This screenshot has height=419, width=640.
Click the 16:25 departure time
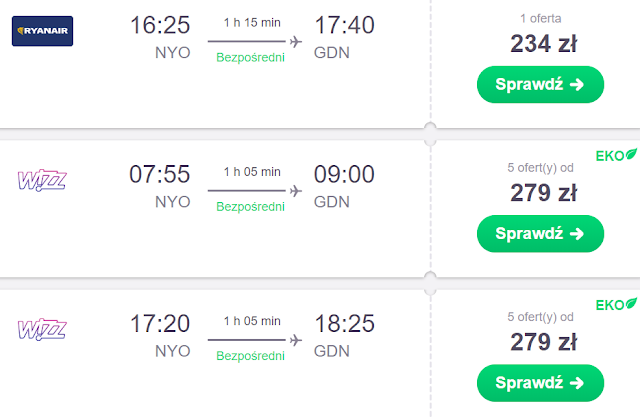(x=160, y=25)
